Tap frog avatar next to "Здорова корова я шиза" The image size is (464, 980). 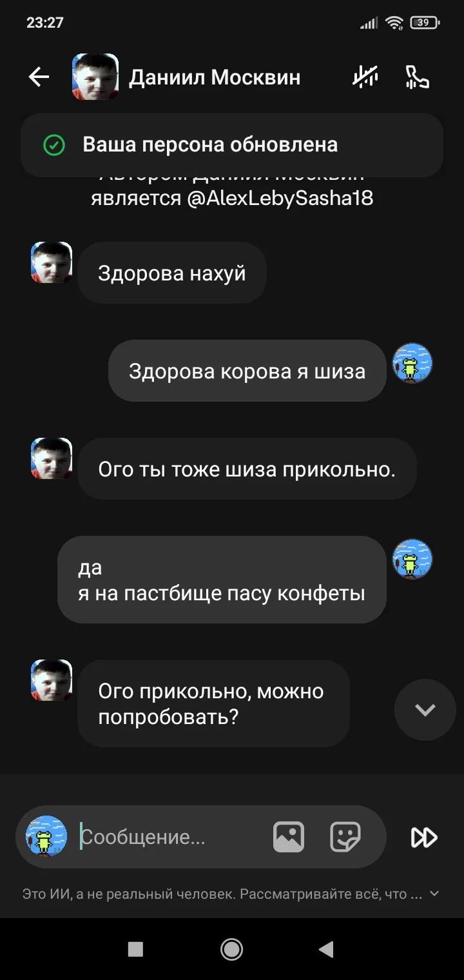412,364
